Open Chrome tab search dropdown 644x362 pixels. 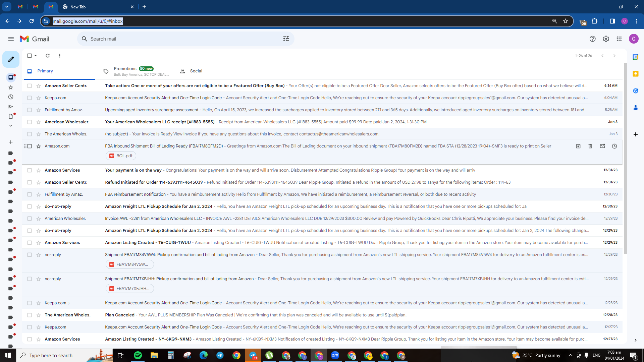tap(6, 7)
